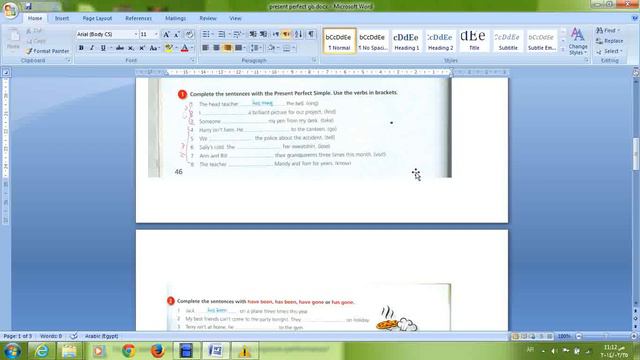Open the Review tab
Image resolution: width=640 pixels, height=360 pixels.
pos(208,18)
